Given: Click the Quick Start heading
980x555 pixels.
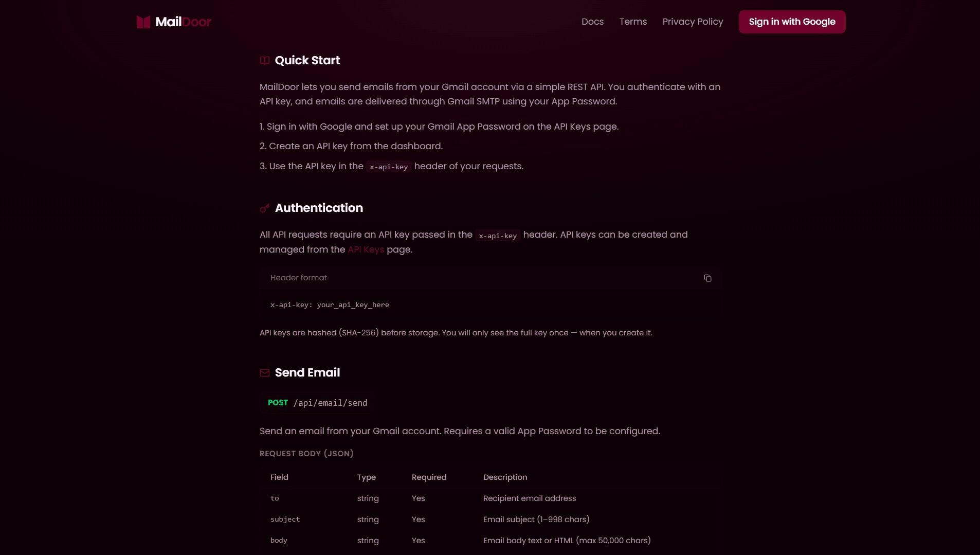Looking at the screenshot, I should pyautogui.click(x=307, y=60).
